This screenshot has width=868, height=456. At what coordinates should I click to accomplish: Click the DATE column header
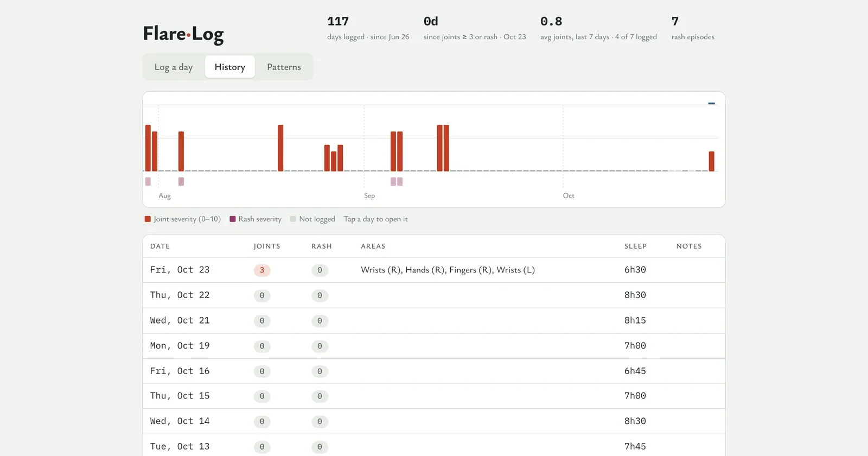160,246
